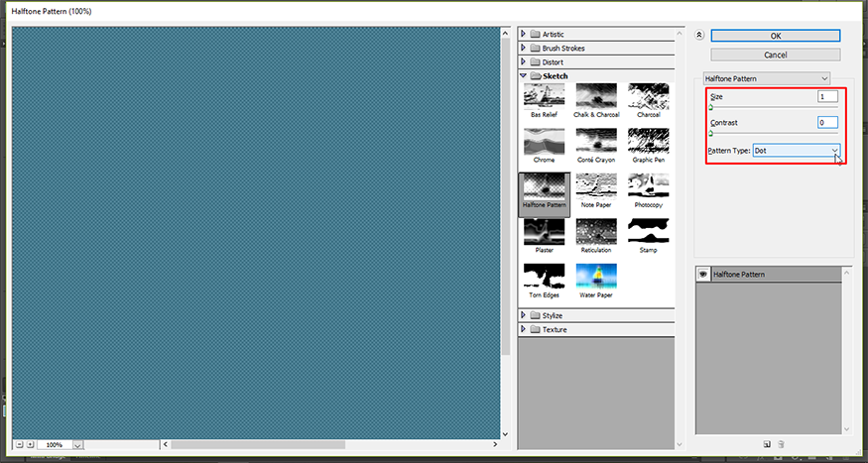The height and width of the screenshot is (463, 868).
Task: Click filter list scrollbar up arrow
Action: click(681, 33)
